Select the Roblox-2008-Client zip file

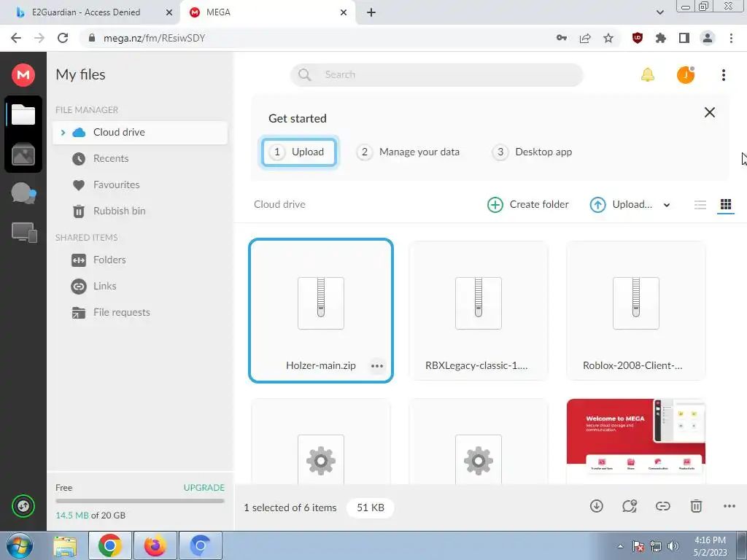[635, 311]
